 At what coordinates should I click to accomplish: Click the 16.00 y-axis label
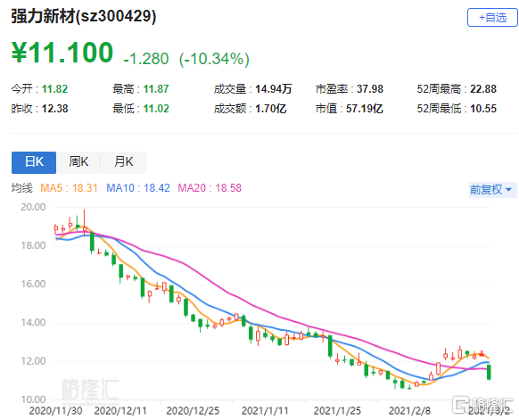(x=33, y=284)
